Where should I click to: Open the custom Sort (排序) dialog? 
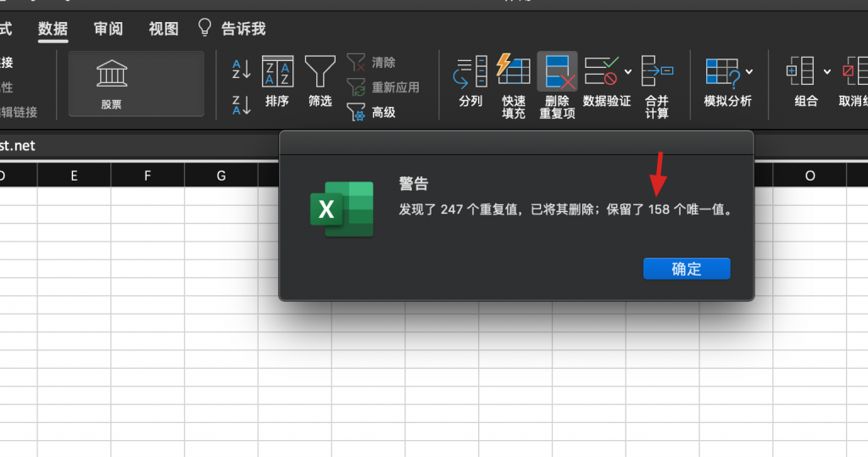(277, 82)
